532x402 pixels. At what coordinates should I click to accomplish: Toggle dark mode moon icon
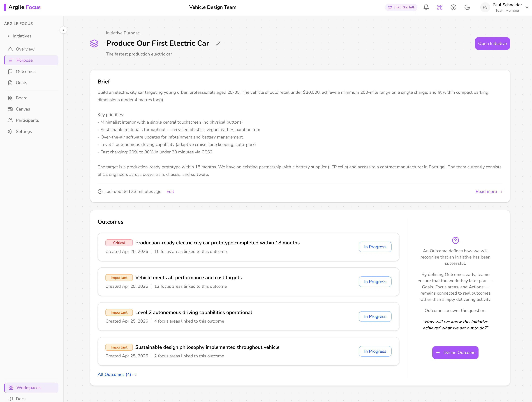467,7
